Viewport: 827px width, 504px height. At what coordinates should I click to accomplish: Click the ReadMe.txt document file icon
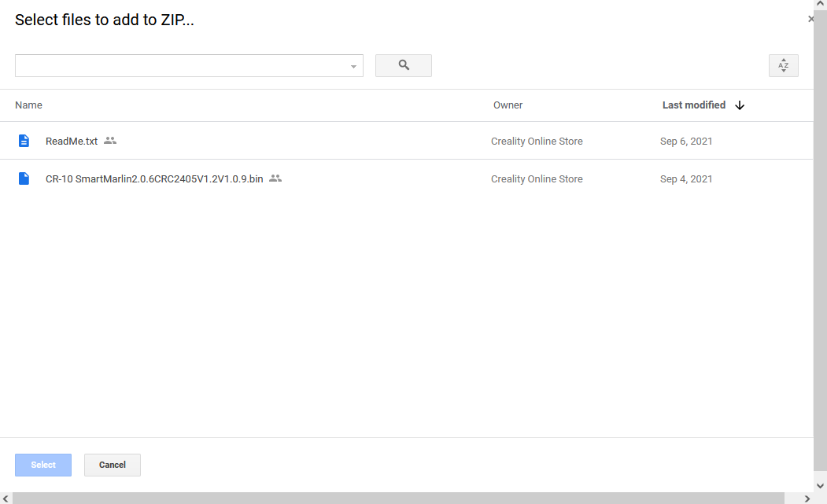click(x=24, y=141)
